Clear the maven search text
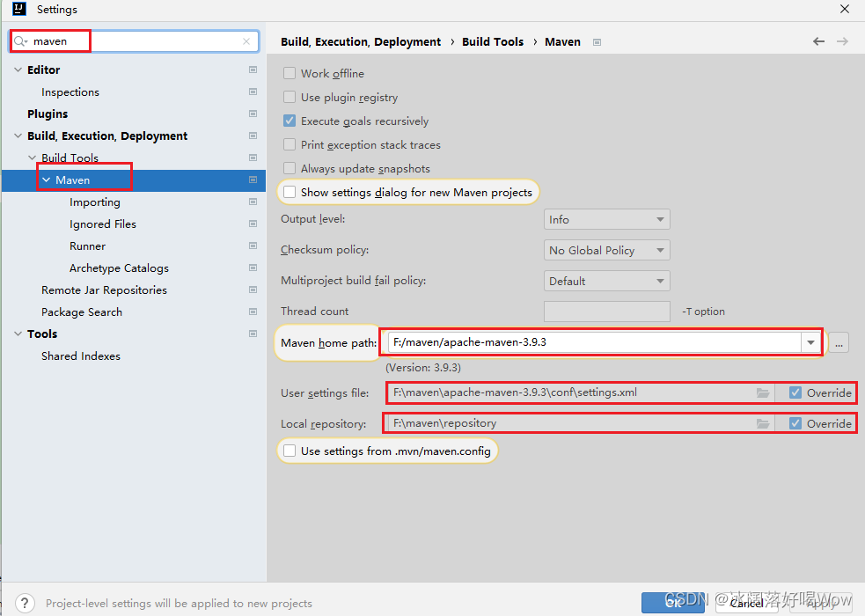Viewport: 865px width, 616px height. pos(246,41)
